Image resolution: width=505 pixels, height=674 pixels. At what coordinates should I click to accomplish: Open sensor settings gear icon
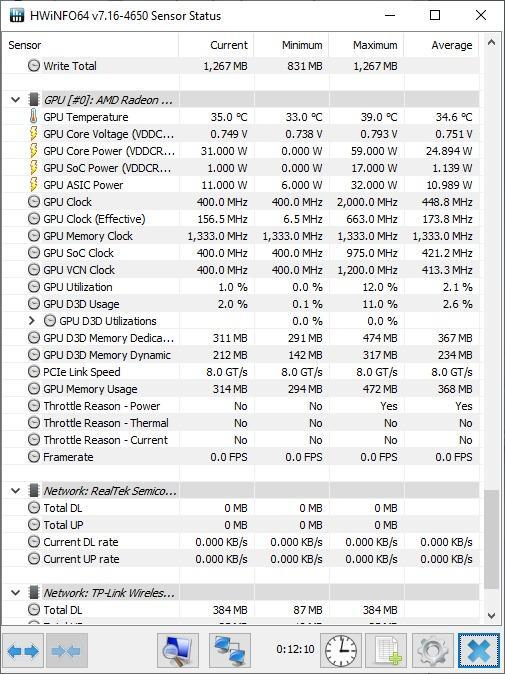point(432,651)
